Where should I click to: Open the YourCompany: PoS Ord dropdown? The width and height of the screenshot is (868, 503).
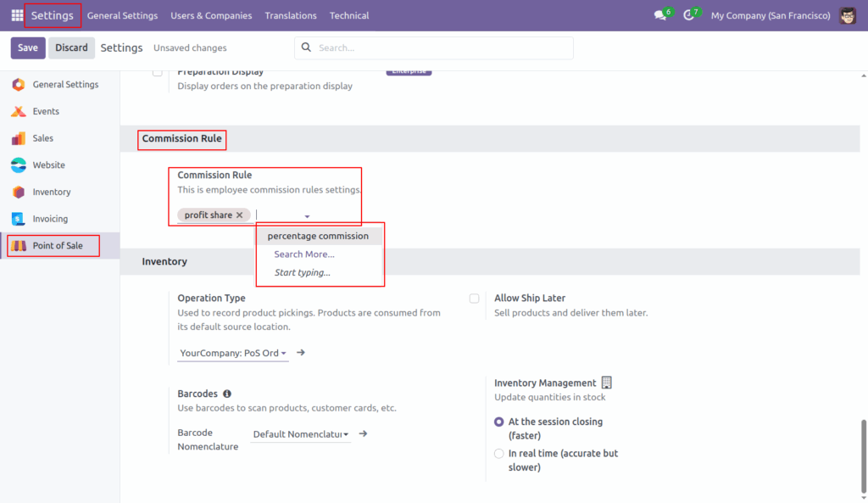click(x=232, y=353)
